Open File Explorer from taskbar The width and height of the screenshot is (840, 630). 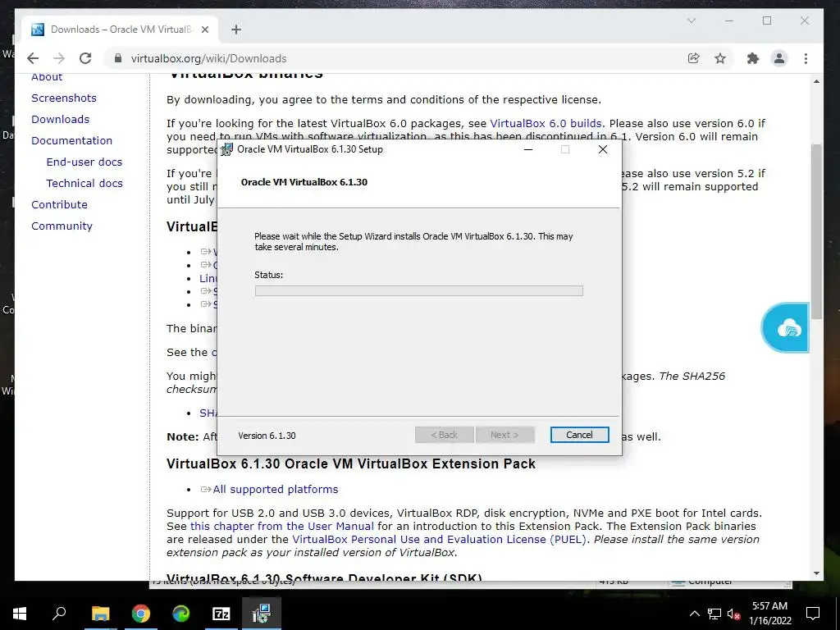click(100, 614)
